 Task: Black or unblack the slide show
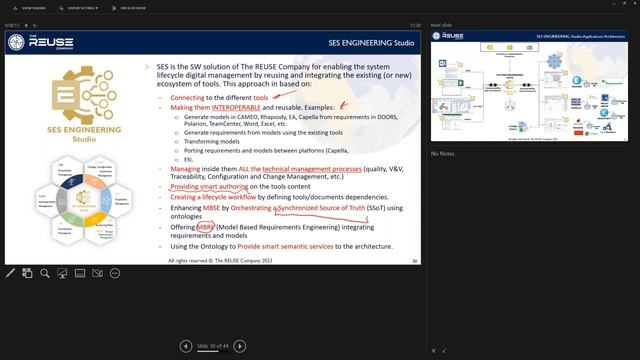[x=62, y=273]
